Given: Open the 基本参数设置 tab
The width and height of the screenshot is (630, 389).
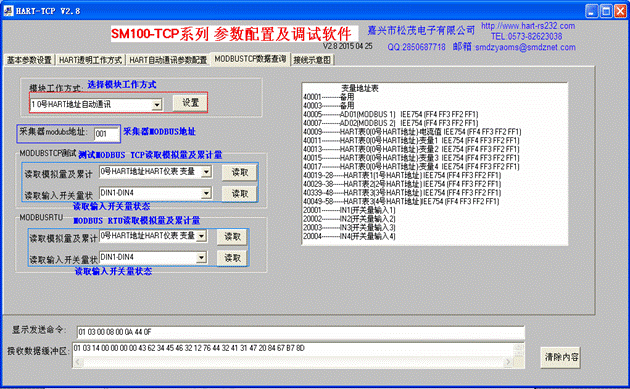Looking at the screenshot, I should click(x=29, y=60).
